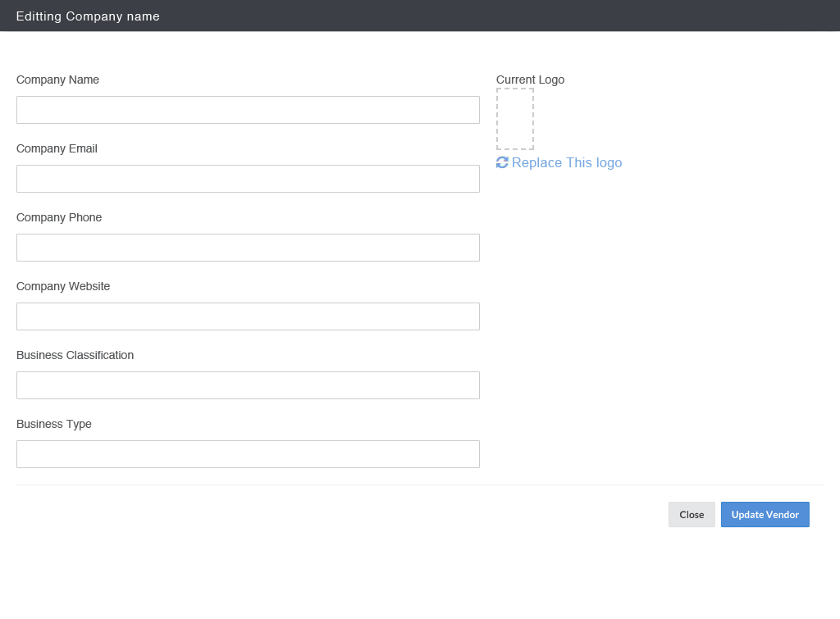This screenshot has height=619, width=840.
Task: Click the Editting Company name dialog title
Action: 88,16
